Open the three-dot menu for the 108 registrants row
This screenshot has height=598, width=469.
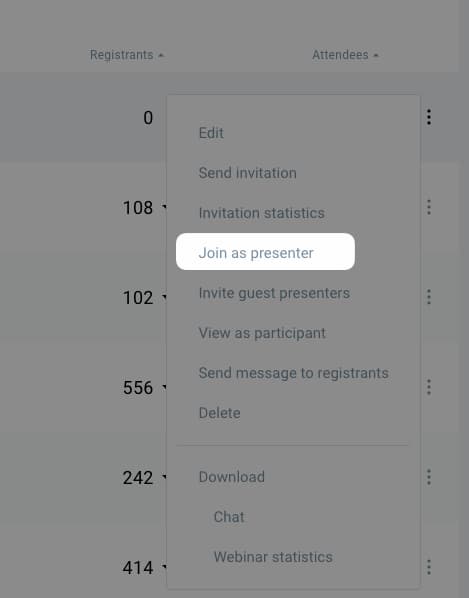tap(429, 207)
